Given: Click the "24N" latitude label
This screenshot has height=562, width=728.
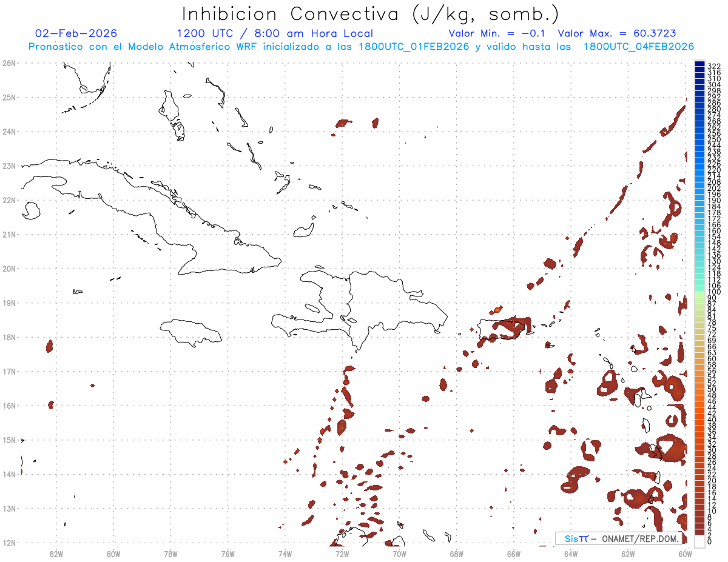Looking at the screenshot, I should click(9, 132).
